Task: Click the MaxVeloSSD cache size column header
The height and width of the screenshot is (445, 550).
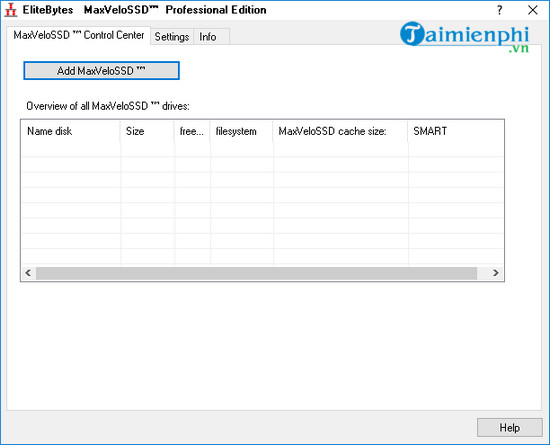Action: [x=341, y=131]
